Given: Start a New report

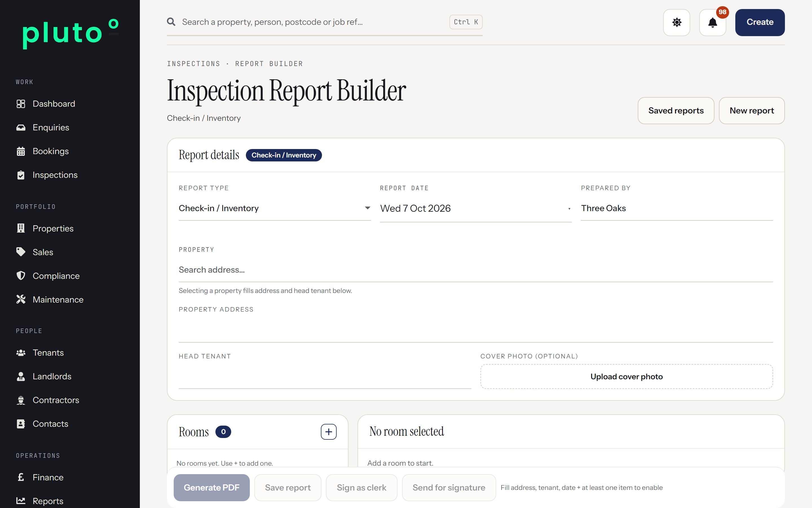Looking at the screenshot, I should (x=752, y=111).
